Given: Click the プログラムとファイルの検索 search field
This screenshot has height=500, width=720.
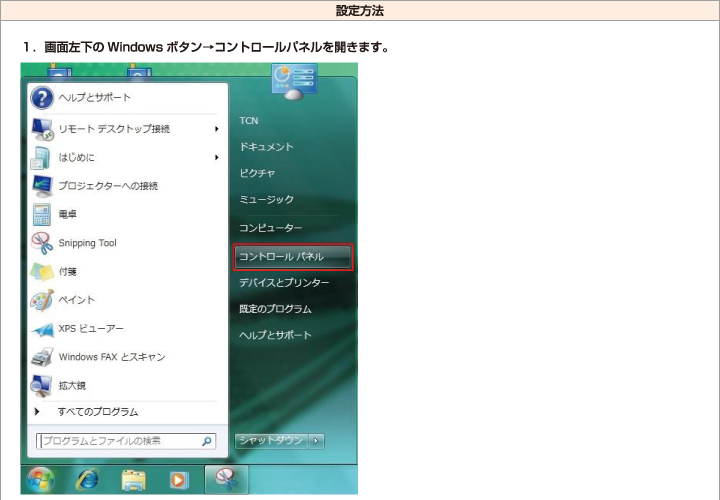Looking at the screenshot, I should 126,441.
